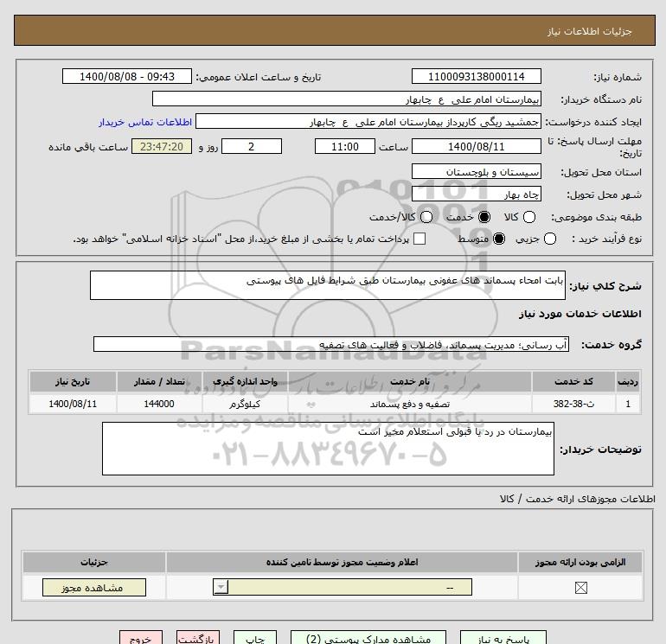666x644 pixels.
Task: Click the city field چاه بهار
Action: [x=476, y=194]
